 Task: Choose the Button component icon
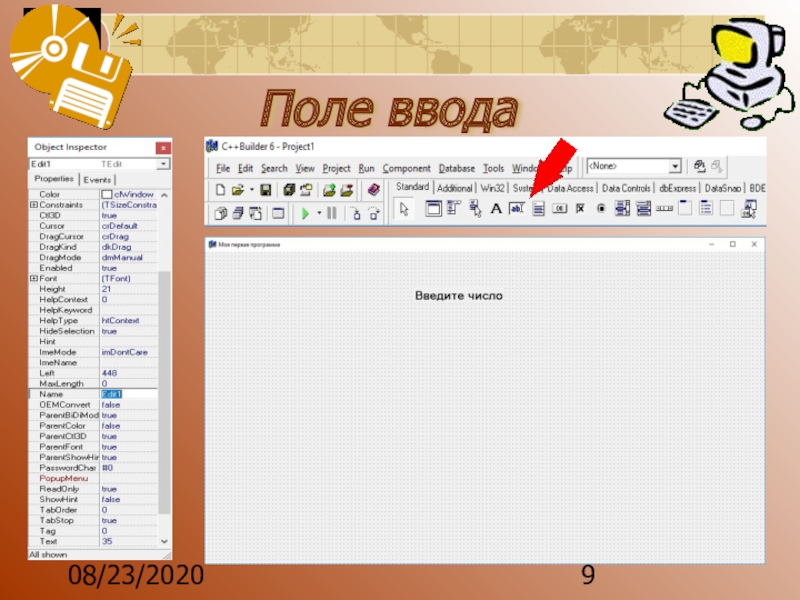coord(559,209)
